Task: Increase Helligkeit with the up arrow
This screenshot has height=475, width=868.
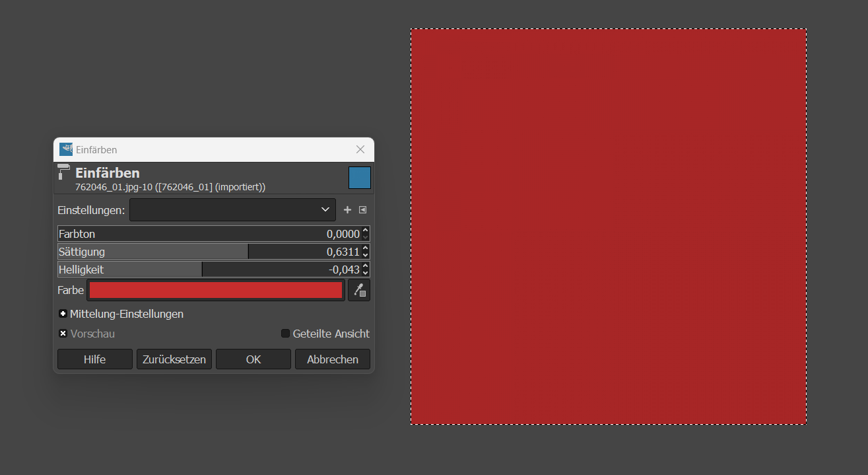Action: tap(366, 266)
